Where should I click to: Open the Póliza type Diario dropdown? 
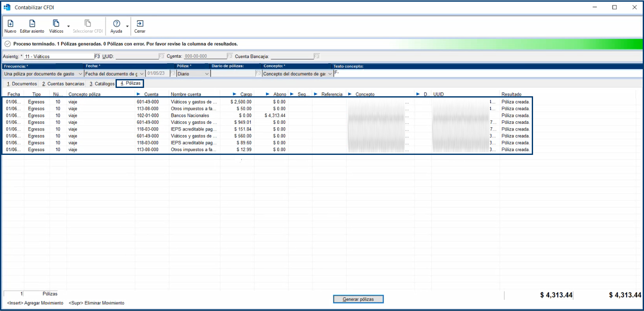click(x=206, y=74)
